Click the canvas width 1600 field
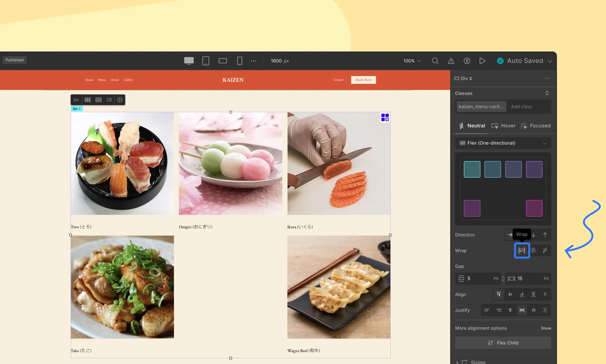606x364 pixels. pos(280,61)
